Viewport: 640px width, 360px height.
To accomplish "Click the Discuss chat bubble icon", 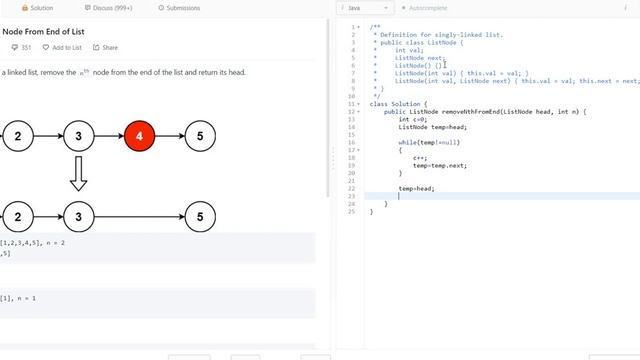I will (87, 8).
